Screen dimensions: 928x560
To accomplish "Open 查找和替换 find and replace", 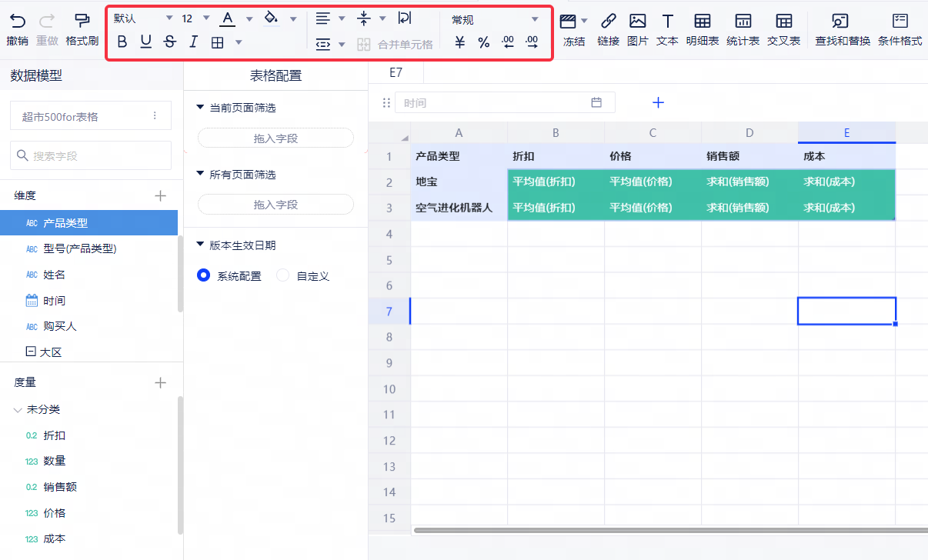I will click(842, 28).
